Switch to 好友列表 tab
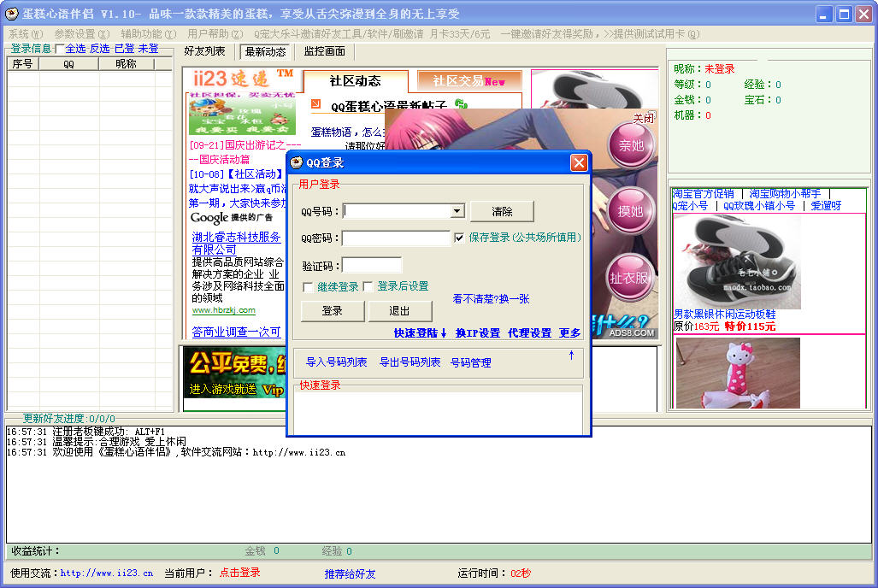 click(x=204, y=51)
